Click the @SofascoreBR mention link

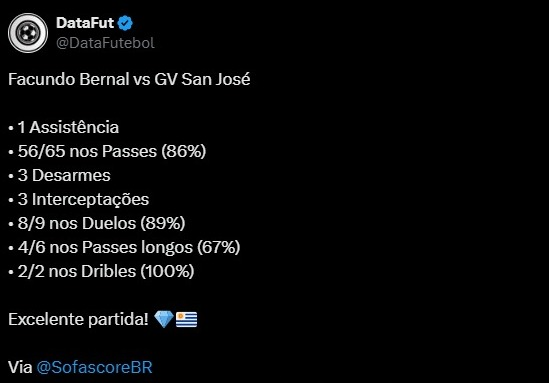tap(95, 367)
